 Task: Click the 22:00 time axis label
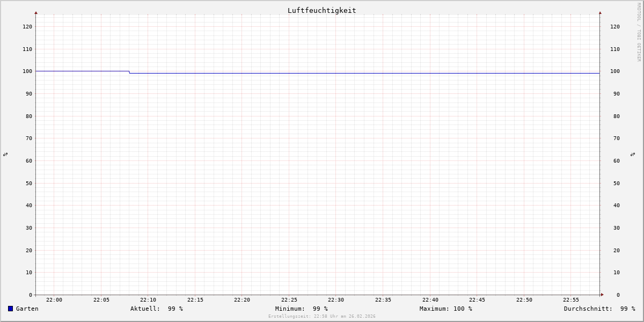click(x=54, y=300)
